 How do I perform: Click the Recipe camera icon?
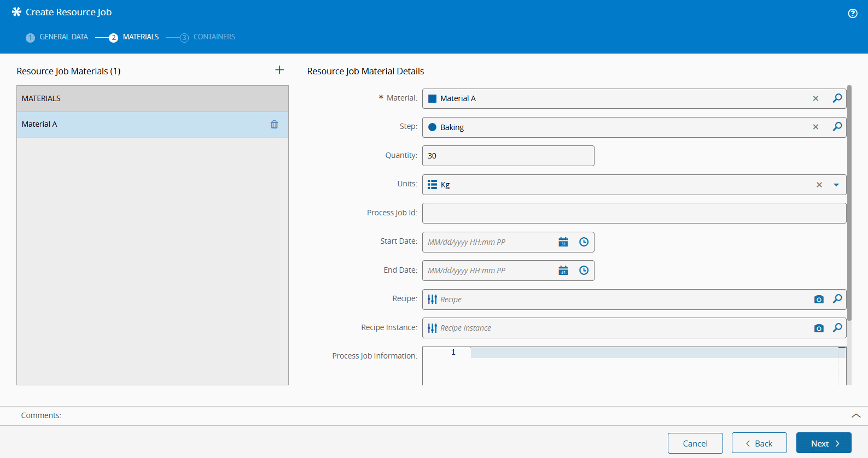(818, 300)
